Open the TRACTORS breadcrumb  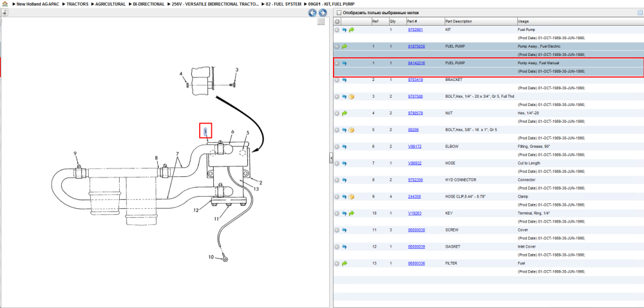pyautogui.click(x=77, y=4)
